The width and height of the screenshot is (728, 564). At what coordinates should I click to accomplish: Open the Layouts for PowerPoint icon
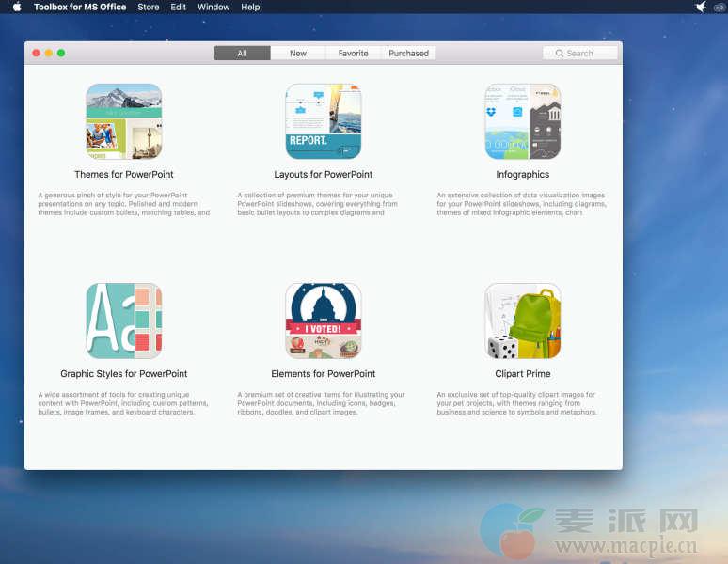(324, 121)
